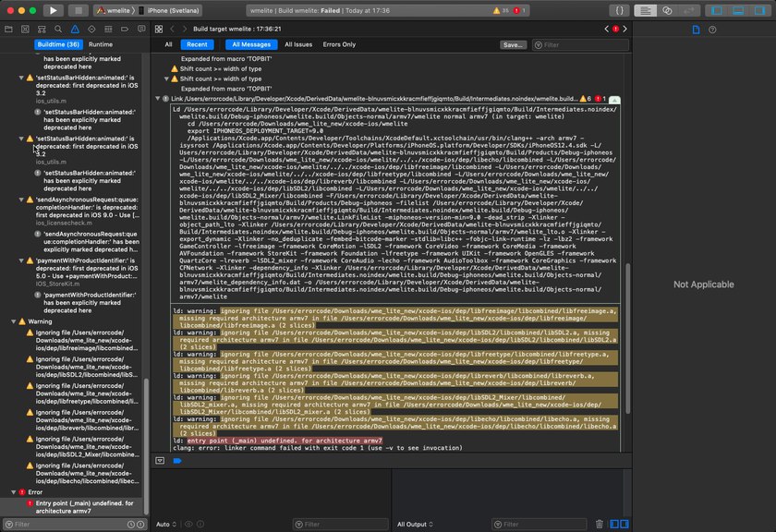Select the Buildtime (36) tab
The width and height of the screenshot is (776, 532).
coord(58,44)
